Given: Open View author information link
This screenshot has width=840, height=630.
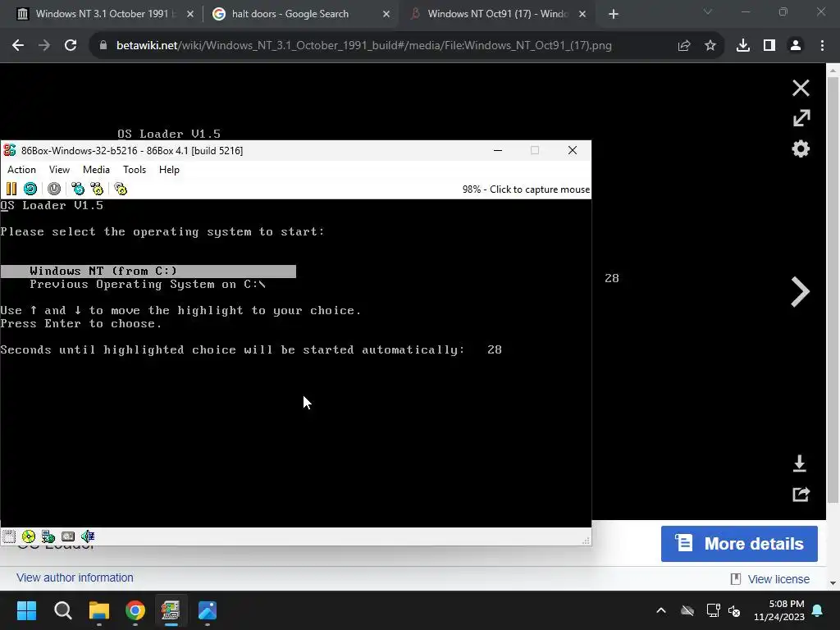Looking at the screenshot, I should pos(75,577).
